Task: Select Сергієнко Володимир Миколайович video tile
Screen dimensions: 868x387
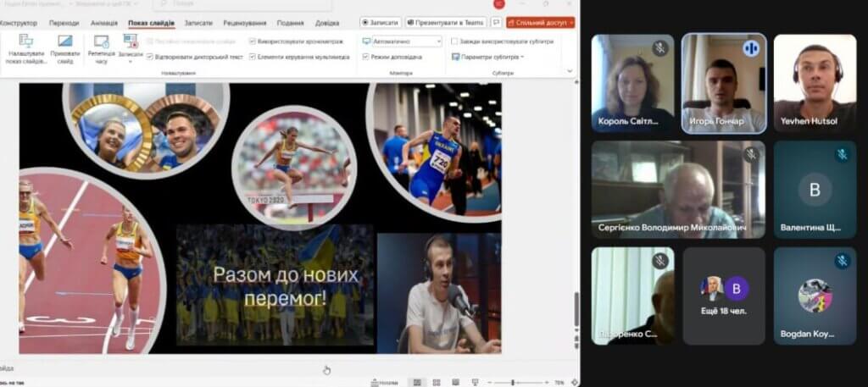Action: coord(678,190)
